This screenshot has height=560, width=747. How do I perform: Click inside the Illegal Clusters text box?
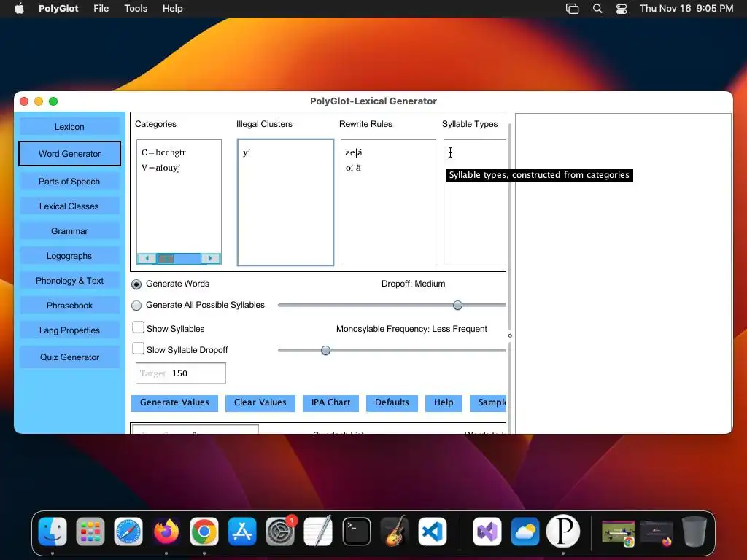coord(285,202)
